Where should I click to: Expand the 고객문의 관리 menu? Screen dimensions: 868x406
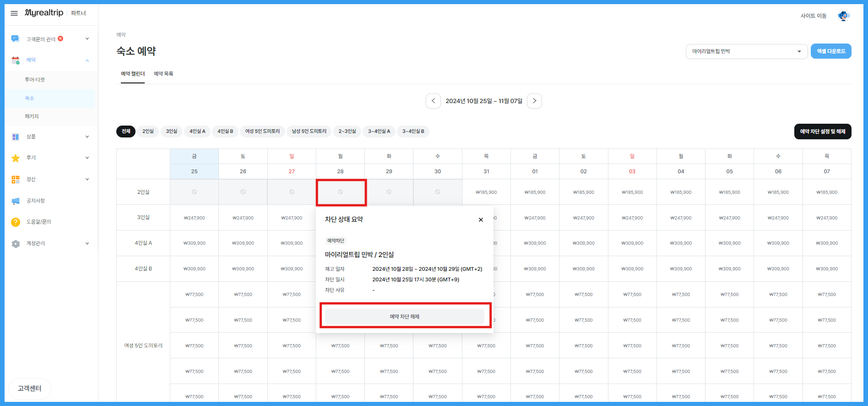pyautogui.click(x=50, y=39)
